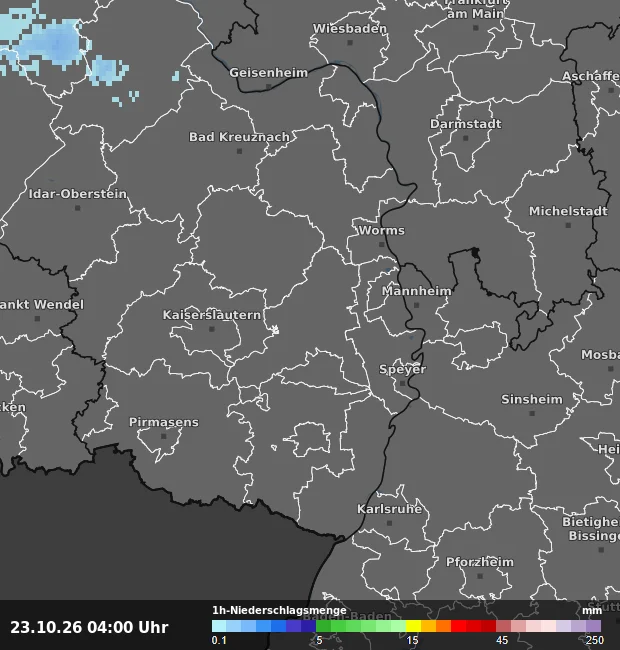This screenshot has width=620, height=650.
Task: Click the Kaiserslautern location marker square
Action: pyautogui.click(x=212, y=329)
